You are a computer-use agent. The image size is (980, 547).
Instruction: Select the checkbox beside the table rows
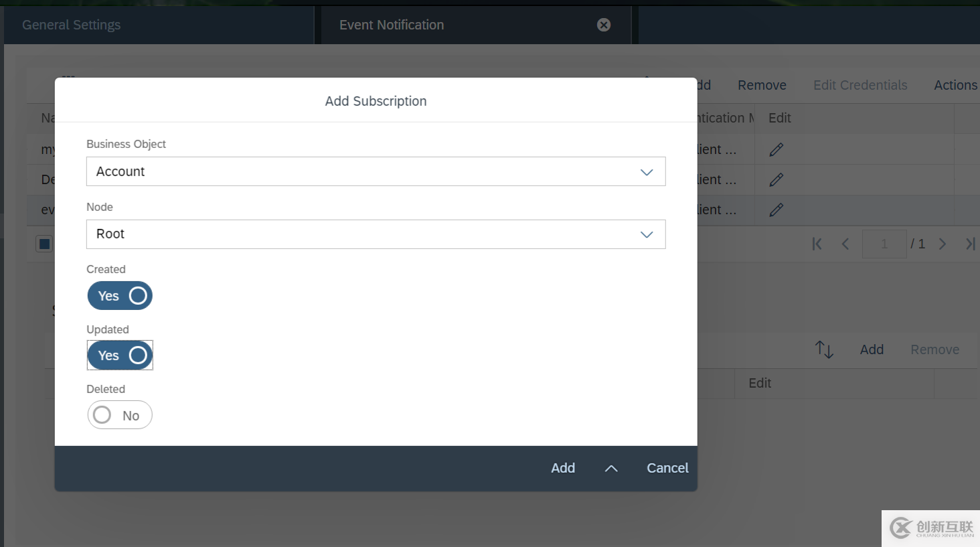tap(44, 243)
